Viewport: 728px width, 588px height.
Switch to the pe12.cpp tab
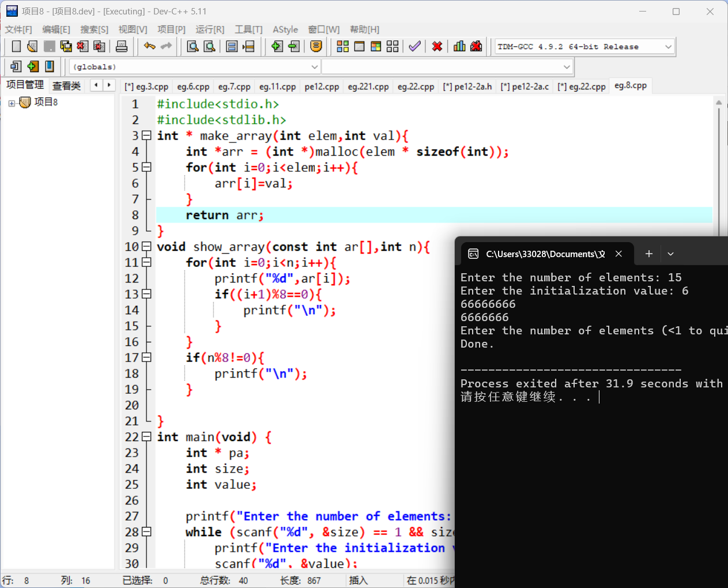point(322,86)
